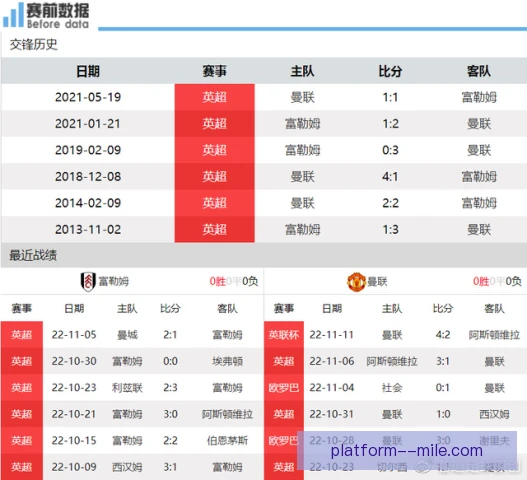Screen dimensions: 527x480
Task: Click the 客队 header of the head-to-head table
Action: [479, 71]
